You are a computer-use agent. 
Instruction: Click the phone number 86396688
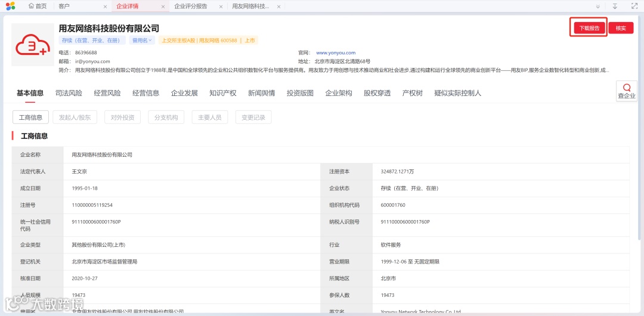86,53
